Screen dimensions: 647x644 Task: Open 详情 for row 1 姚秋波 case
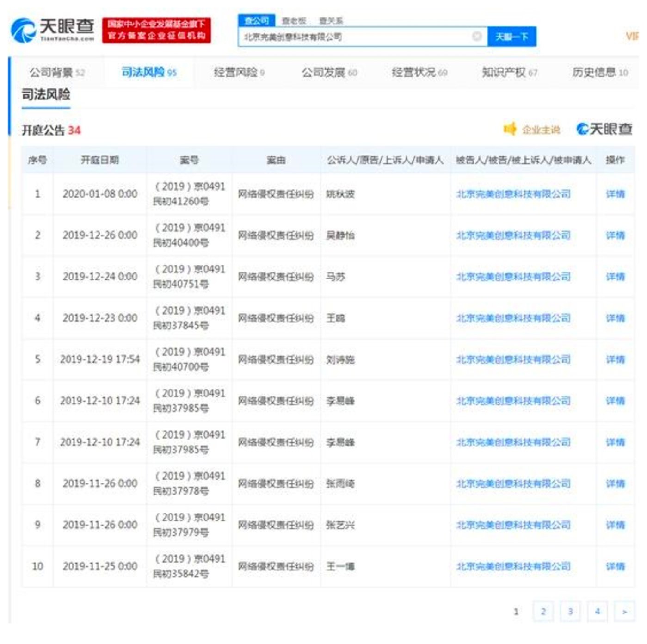tap(615, 194)
